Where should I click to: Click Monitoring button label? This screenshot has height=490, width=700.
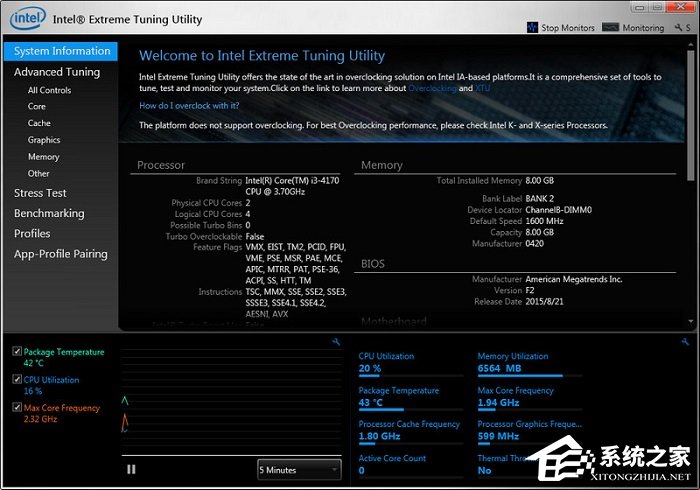pyautogui.click(x=643, y=28)
